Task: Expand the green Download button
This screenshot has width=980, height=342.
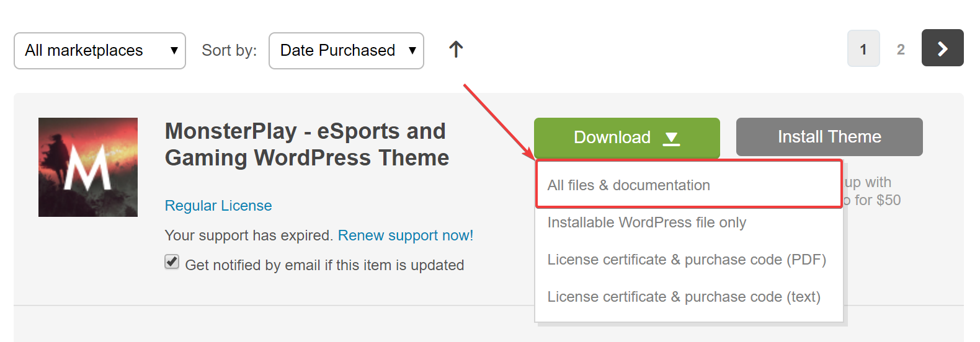Action: point(627,138)
